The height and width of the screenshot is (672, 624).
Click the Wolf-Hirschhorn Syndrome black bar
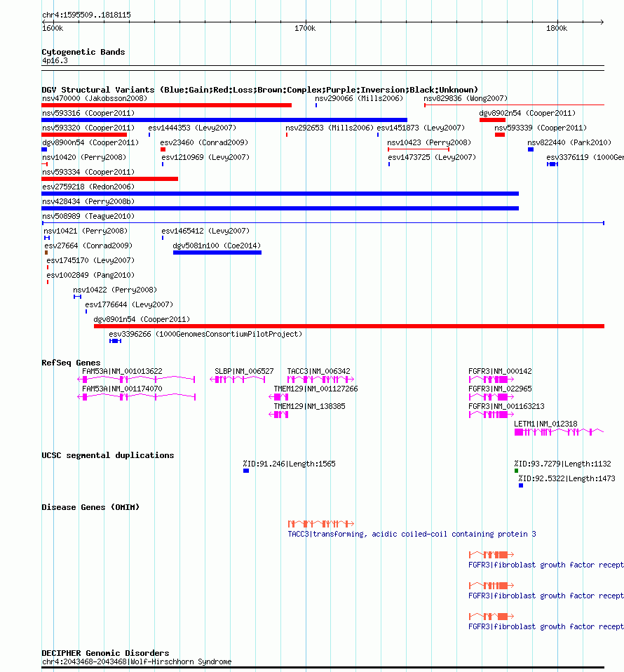click(x=323, y=667)
